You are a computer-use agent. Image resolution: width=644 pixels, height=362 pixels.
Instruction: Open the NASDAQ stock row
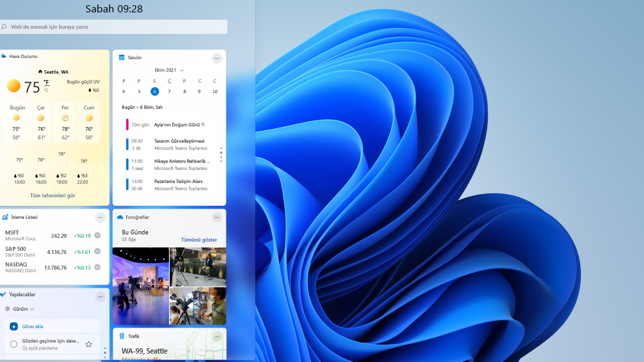[x=53, y=267]
